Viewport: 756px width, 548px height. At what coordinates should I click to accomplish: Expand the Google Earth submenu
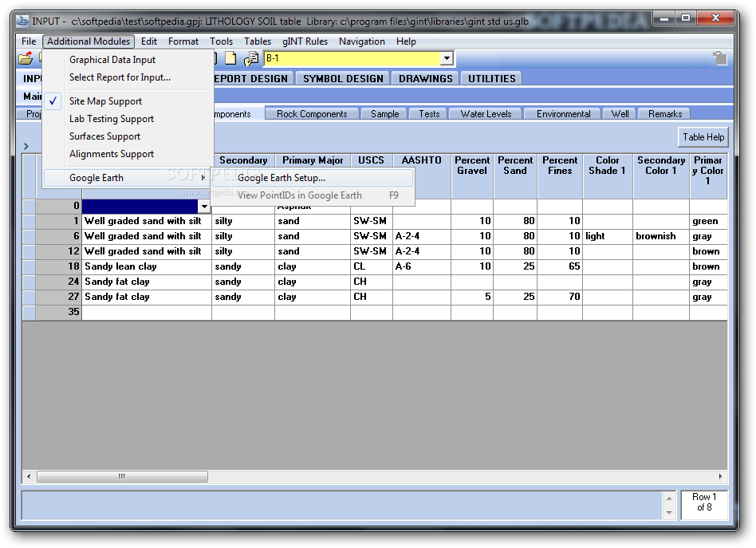pyautogui.click(x=128, y=178)
